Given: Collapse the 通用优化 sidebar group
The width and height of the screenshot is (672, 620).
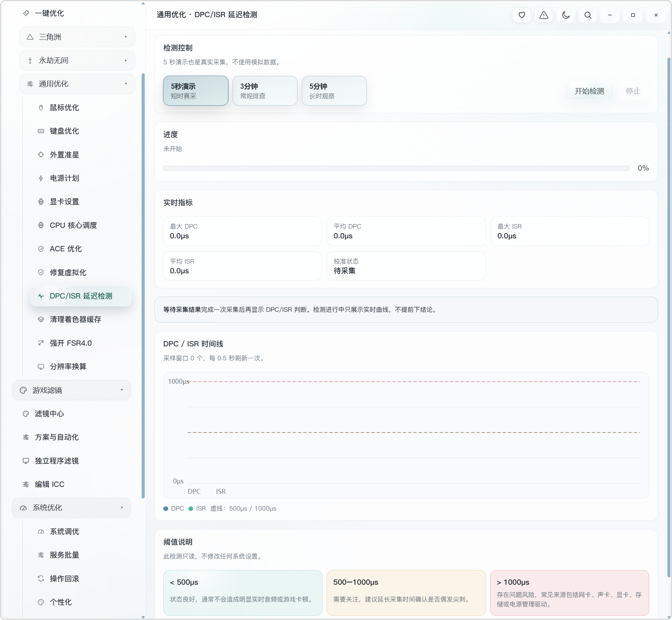Looking at the screenshot, I should [x=77, y=84].
